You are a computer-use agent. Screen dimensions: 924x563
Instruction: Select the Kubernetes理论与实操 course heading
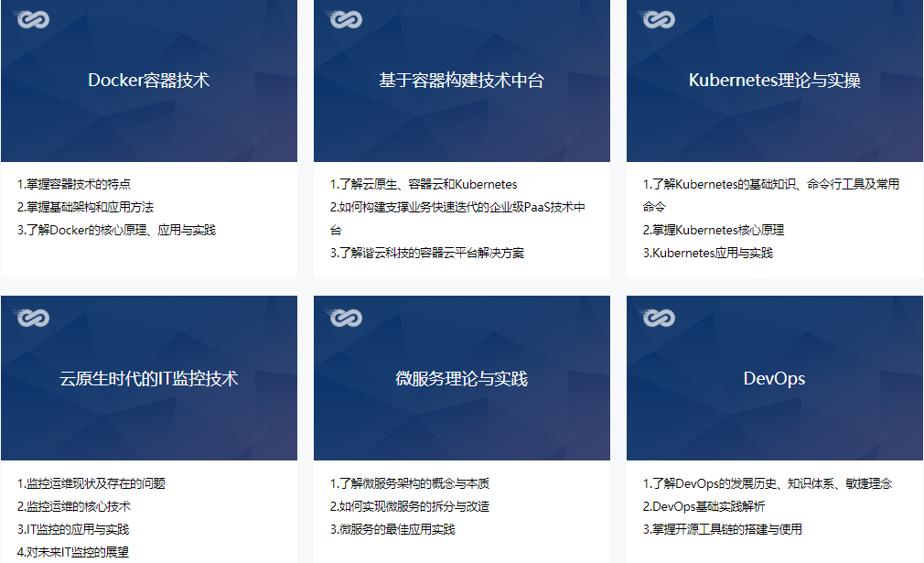774,81
